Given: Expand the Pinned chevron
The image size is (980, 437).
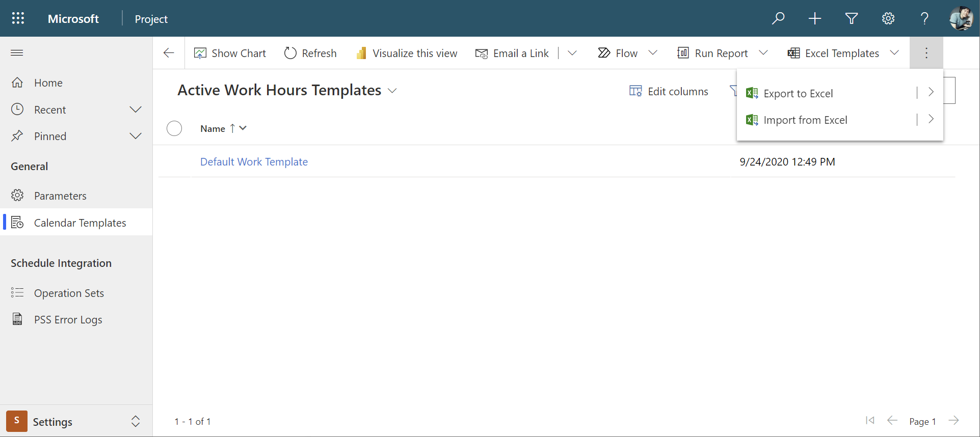Looking at the screenshot, I should (136, 136).
